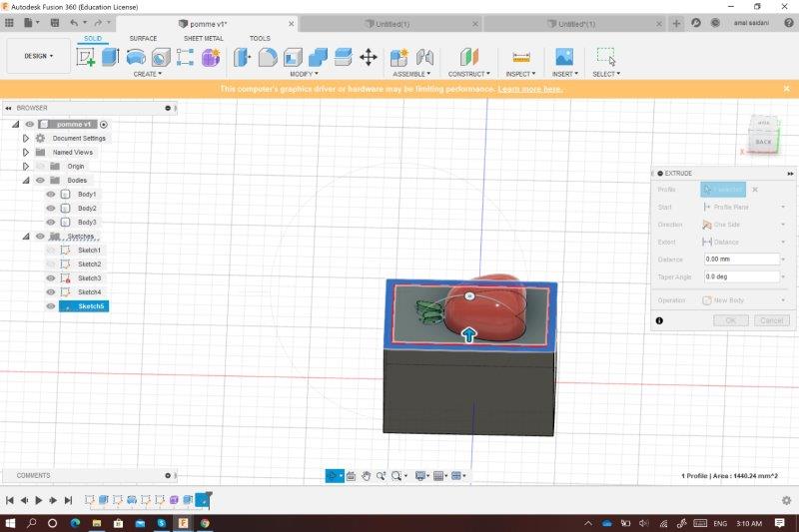Expand the Named Views node

(x=26, y=153)
